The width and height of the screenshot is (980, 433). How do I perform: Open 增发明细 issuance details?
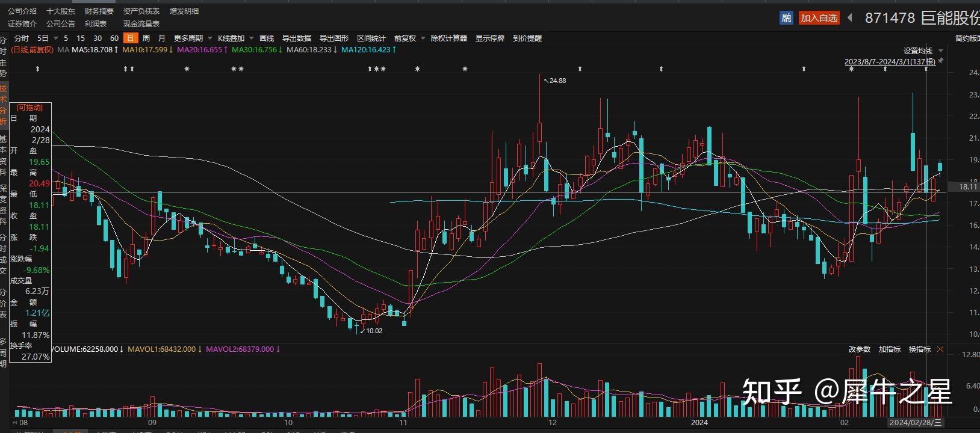(184, 11)
